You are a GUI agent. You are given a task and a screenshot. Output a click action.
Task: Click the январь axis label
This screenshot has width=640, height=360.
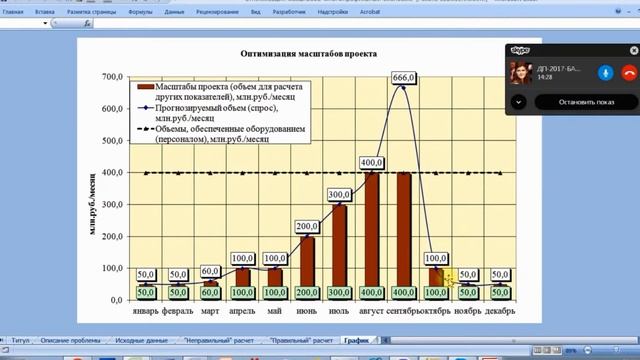coord(145,311)
